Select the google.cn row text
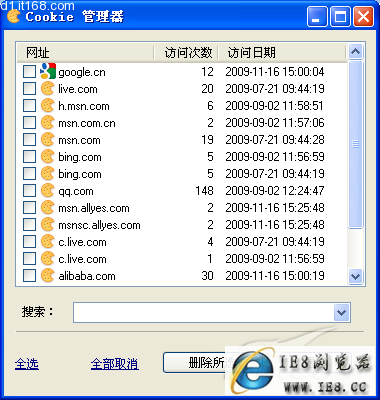This screenshot has height=400, width=380. (x=82, y=72)
